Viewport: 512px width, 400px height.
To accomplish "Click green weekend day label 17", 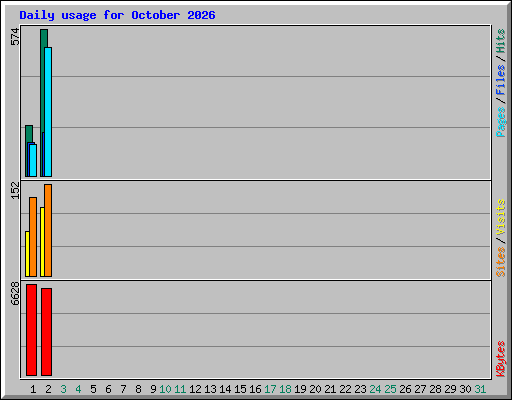I will pyautogui.click(x=270, y=389).
